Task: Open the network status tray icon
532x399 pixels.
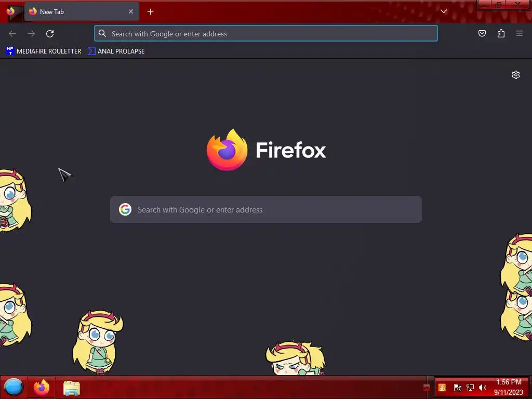Action: (470, 388)
